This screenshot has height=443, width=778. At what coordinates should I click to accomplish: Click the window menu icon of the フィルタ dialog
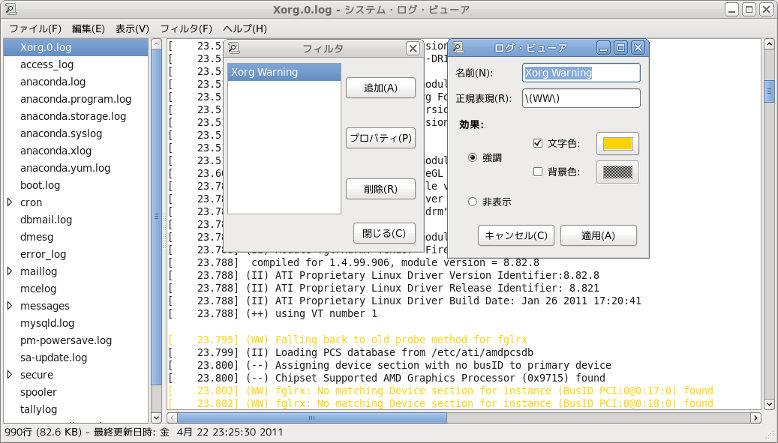click(233, 48)
